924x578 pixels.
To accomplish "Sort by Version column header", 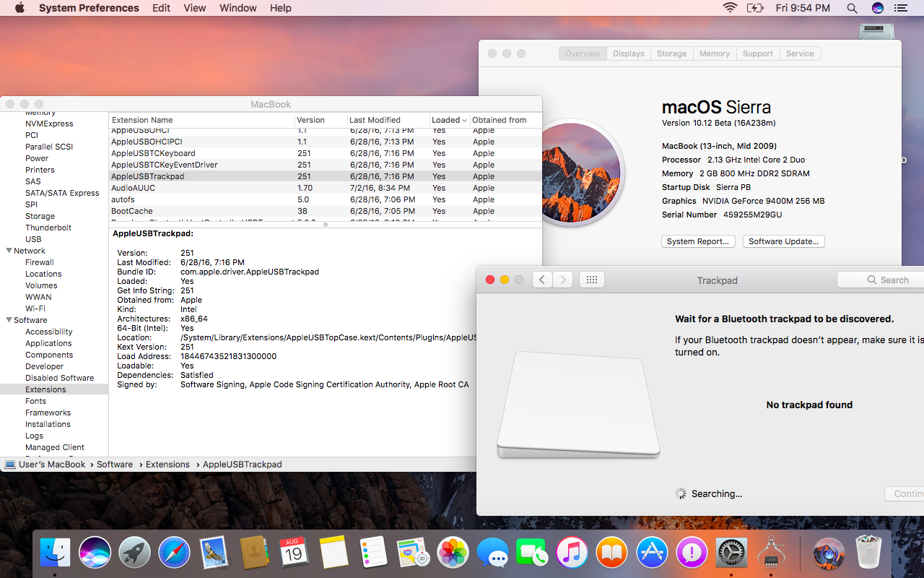I will click(321, 120).
